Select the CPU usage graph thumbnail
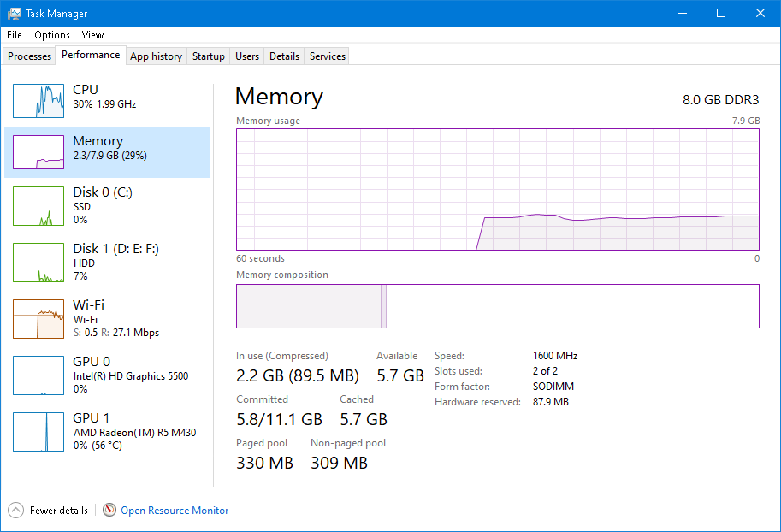 (38, 101)
